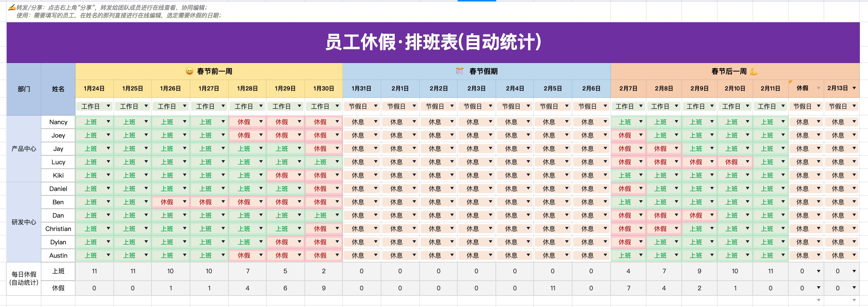Screen dimensions: 868x307
Task: Select the 1月27日 date header
Action: pos(209,89)
